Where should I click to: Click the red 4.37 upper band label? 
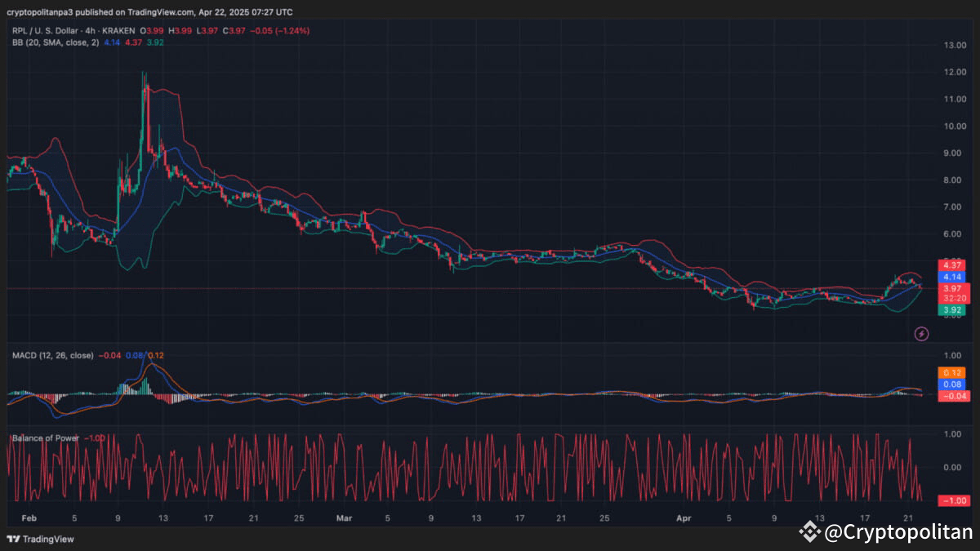pyautogui.click(x=951, y=266)
